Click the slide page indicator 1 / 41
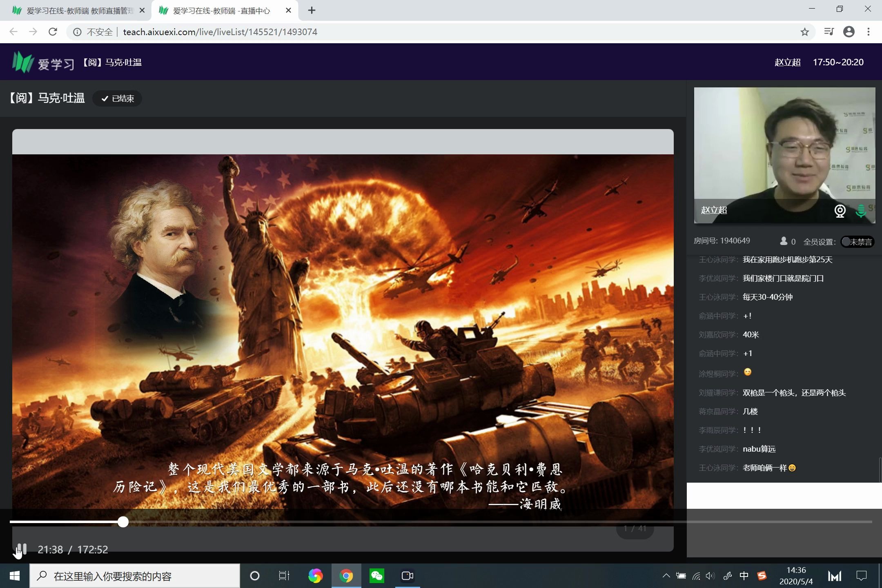This screenshot has width=882, height=588. (635, 529)
